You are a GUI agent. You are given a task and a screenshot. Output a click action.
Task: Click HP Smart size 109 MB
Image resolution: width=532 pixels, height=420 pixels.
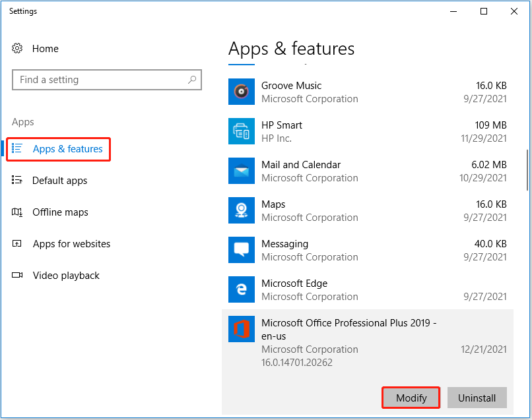coord(490,125)
